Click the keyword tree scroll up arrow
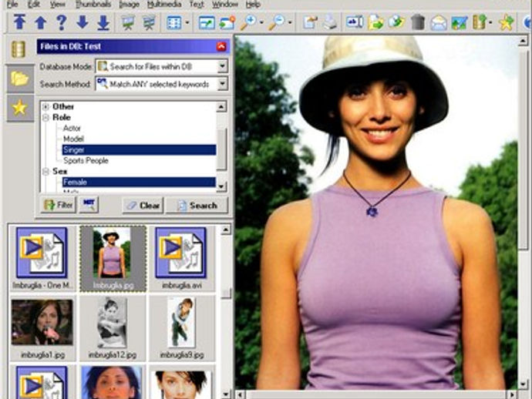 pyautogui.click(x=221, y=107)
